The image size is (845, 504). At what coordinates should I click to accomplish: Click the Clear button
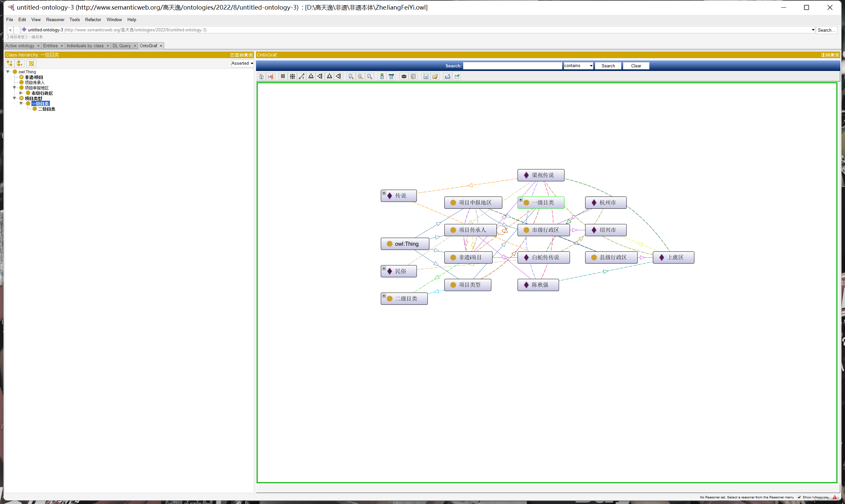[636, 66]
